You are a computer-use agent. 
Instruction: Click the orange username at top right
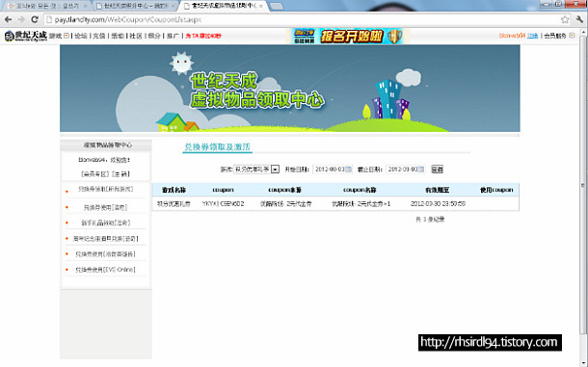tap(512, 36)
